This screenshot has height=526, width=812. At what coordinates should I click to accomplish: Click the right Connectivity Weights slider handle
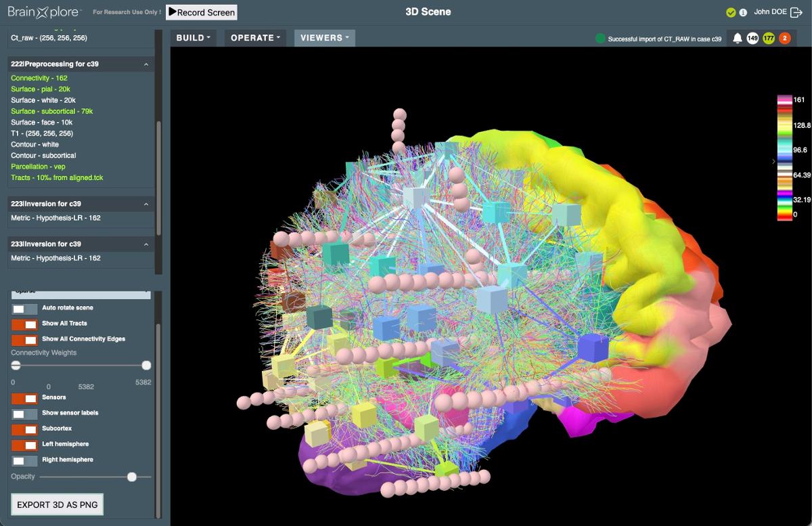click(146, 366)
